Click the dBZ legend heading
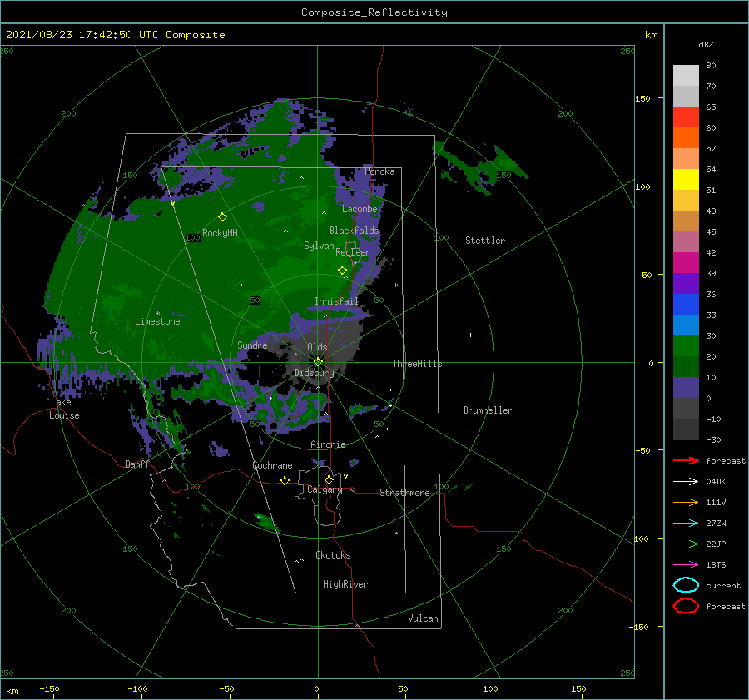Screen dimensions: 749x700 click(706, 44)
